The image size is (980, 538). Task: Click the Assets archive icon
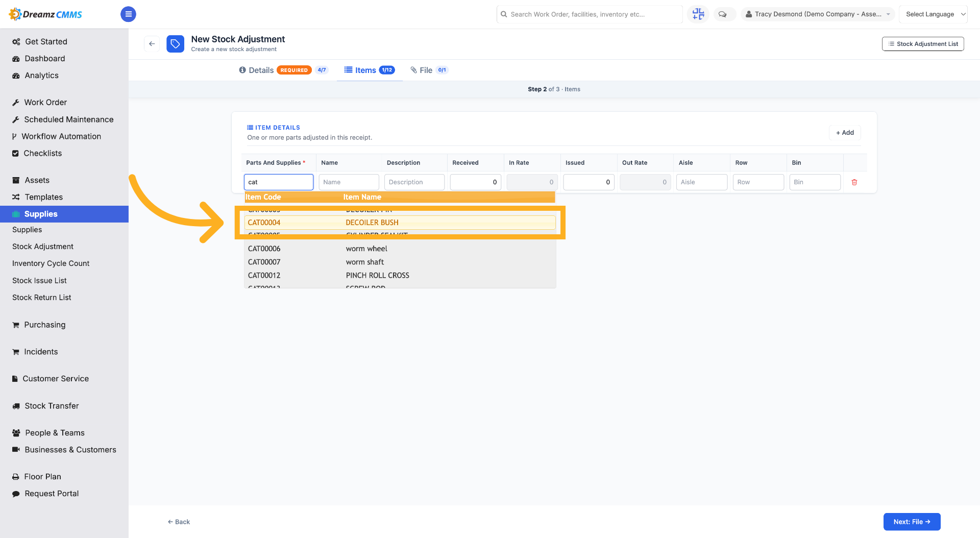click(16, 180)
